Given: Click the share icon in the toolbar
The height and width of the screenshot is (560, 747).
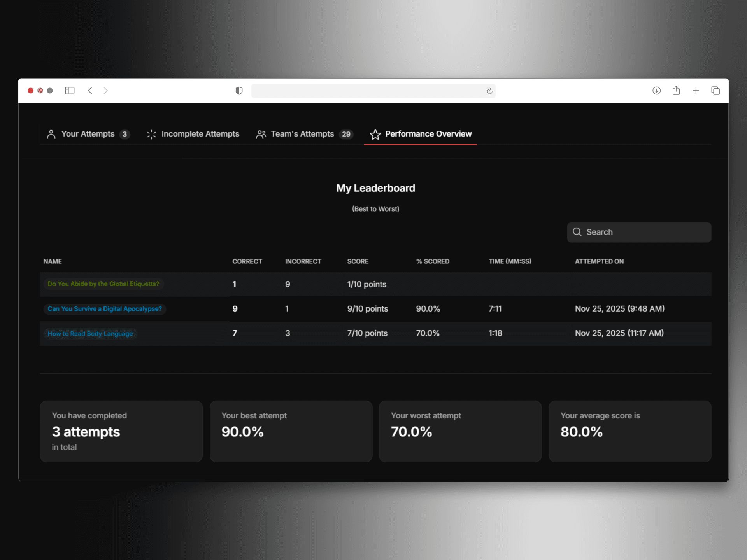Looking at the screenshot, I should pos(676,91).
